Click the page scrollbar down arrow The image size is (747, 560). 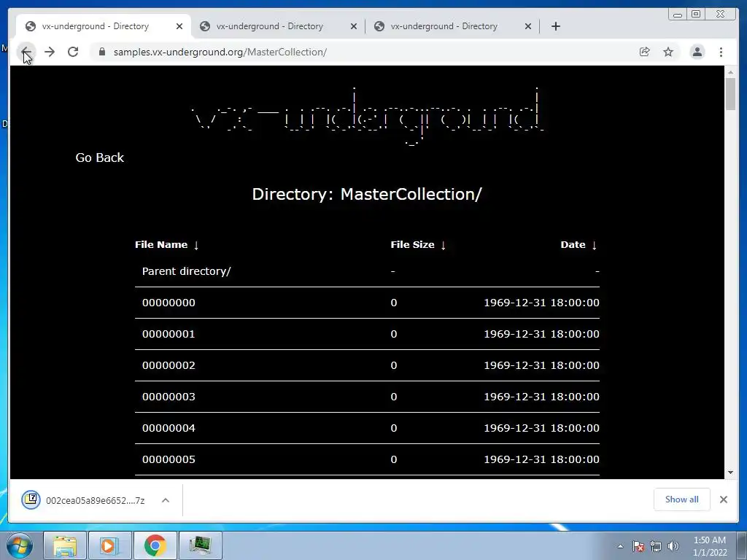(x=730, y=472)
